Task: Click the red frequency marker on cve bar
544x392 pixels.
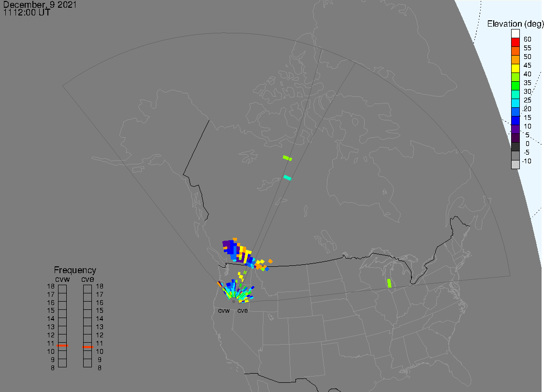Action: [x=88, y=347]
